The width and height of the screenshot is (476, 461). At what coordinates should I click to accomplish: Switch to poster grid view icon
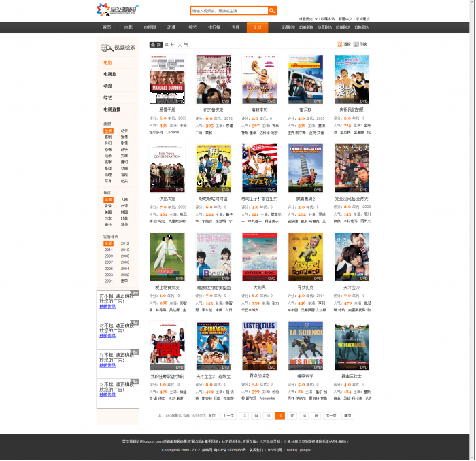[x=339, y=44]
